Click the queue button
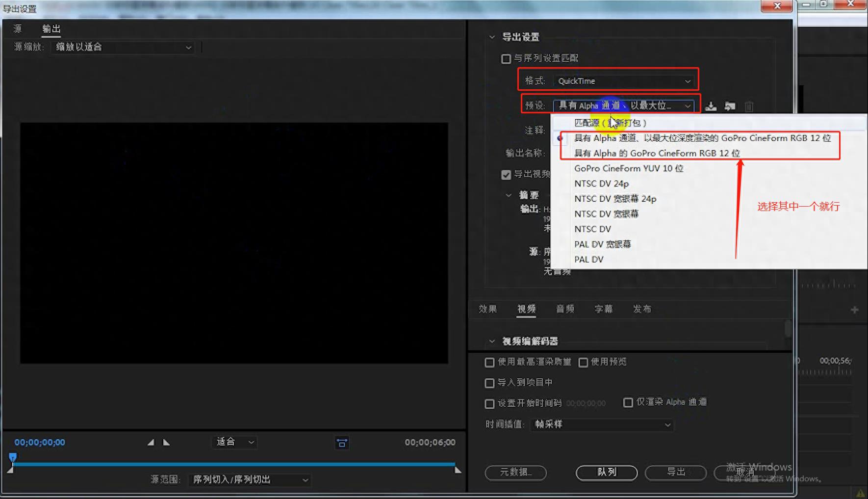868x499 pixels. [x=607, y=473]
